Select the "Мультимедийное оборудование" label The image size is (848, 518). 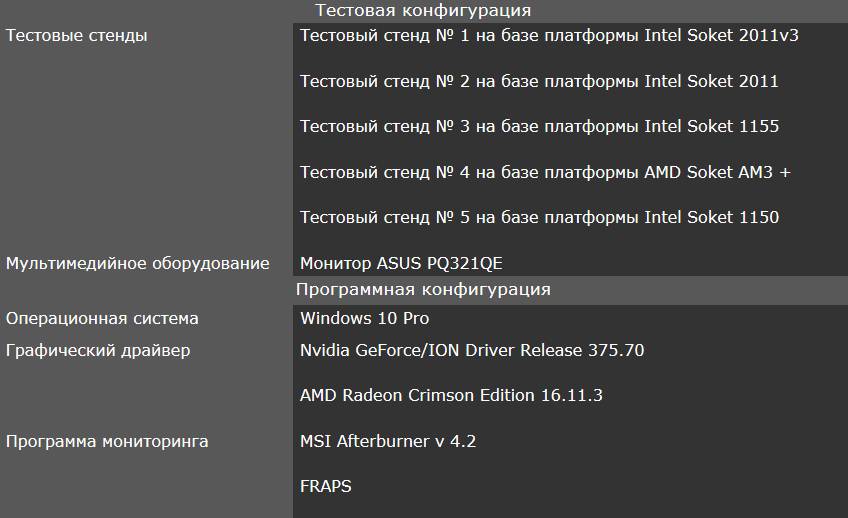point(138,264)
